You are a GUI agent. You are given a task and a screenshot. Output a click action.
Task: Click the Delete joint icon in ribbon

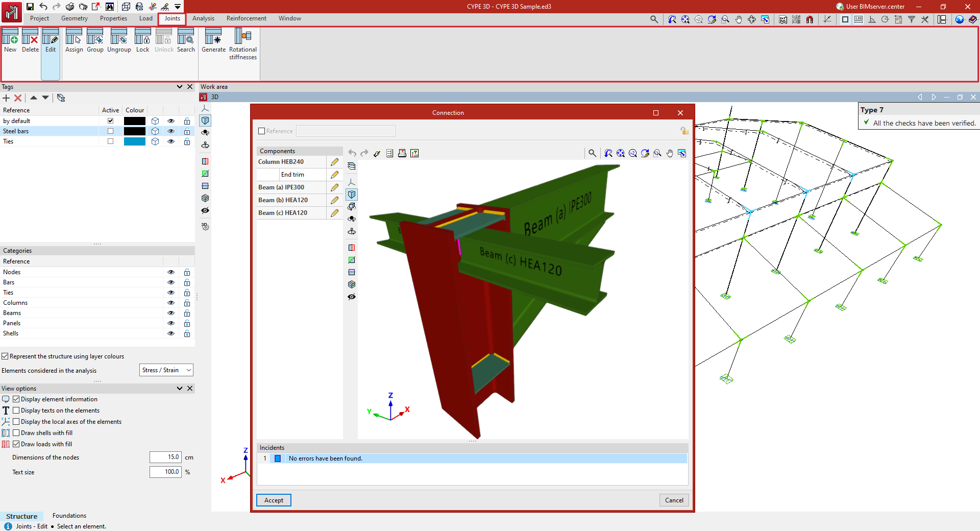point(30,40)
